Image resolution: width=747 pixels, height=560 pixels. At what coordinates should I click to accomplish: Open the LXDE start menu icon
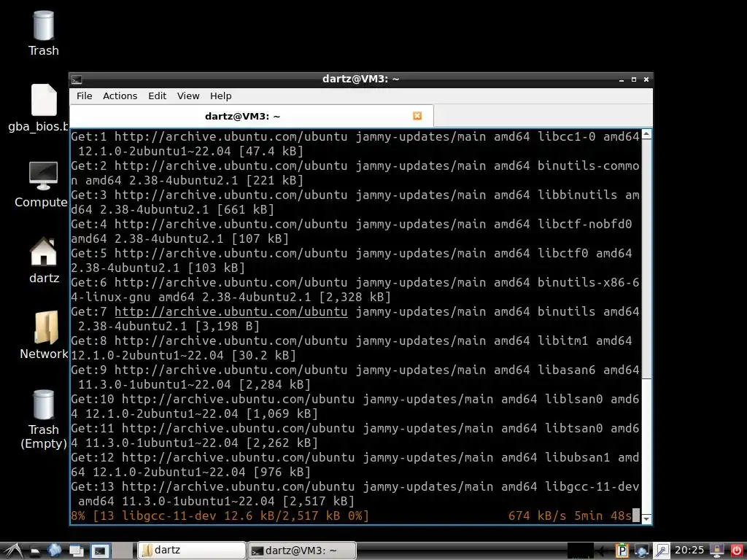click(13, 551)
